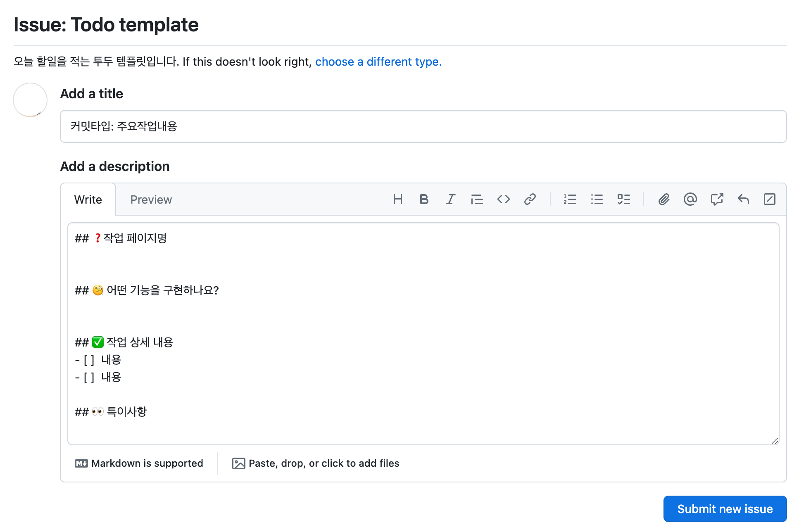799x532 pixels.
Task: Open the choose a different type link
Action: point(378,62)
